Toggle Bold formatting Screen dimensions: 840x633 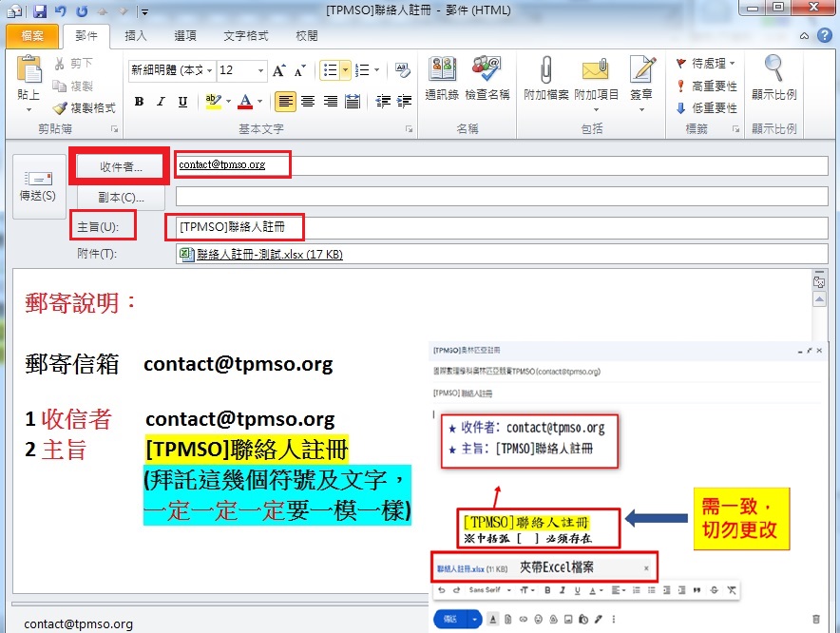[x=139, y=102]
